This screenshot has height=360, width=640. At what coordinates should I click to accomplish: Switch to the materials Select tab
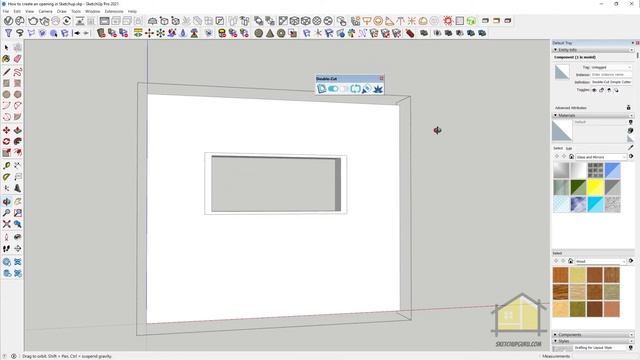558,148
